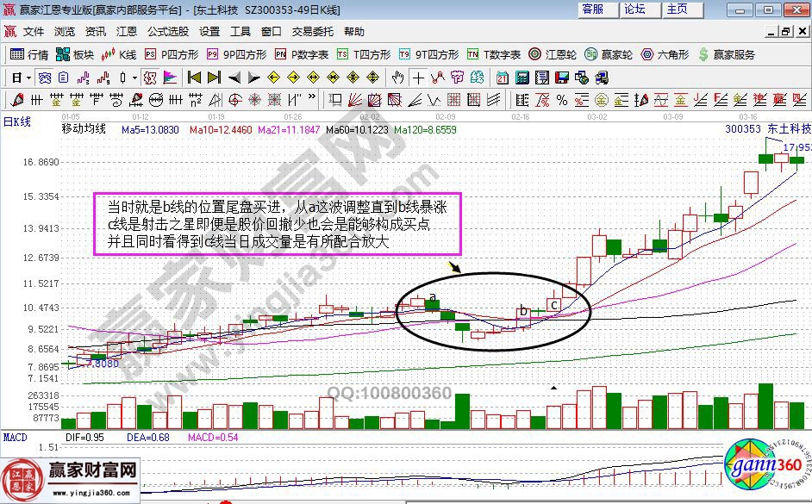Click the calendar date icon
The height and width of the screenshot is (504, 812).
[503, 78]
